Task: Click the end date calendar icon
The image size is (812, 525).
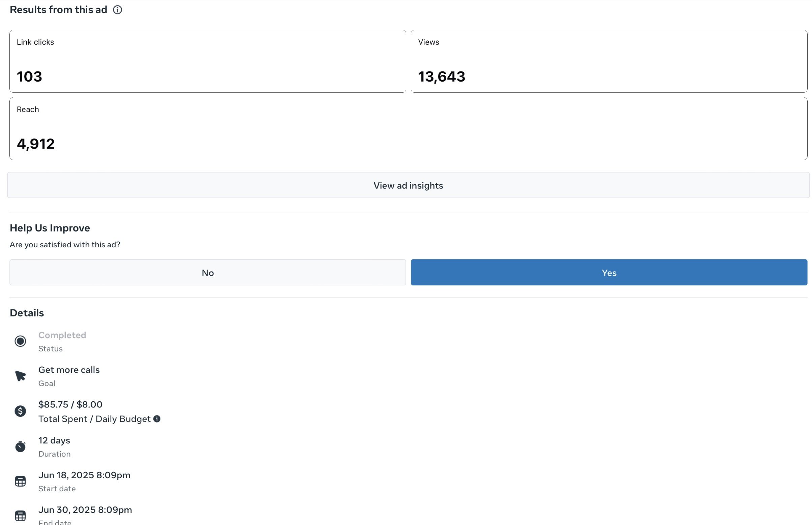Action: coord(20,516)
